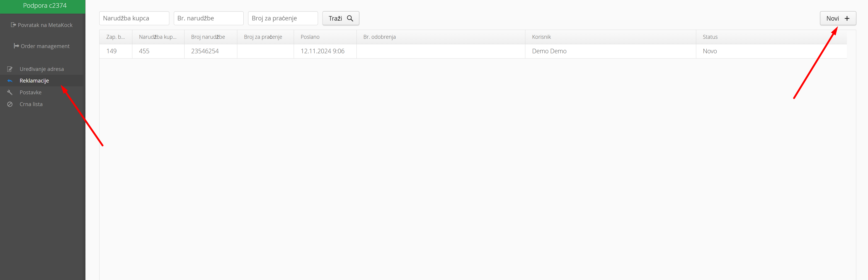The width and height of the screenshot is (868, 280).
Task: Focus the Broj za praćenje search field
Action: pos(283,18)
